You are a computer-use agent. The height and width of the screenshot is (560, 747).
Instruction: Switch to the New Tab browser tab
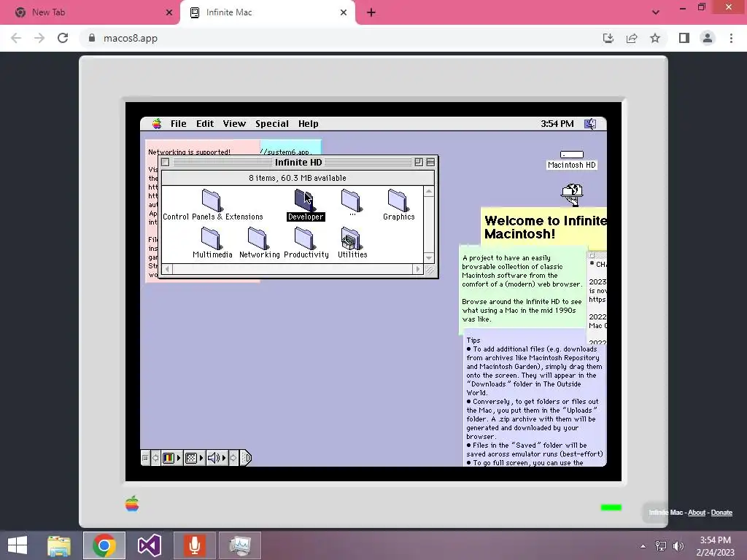[x=90, y=12]
